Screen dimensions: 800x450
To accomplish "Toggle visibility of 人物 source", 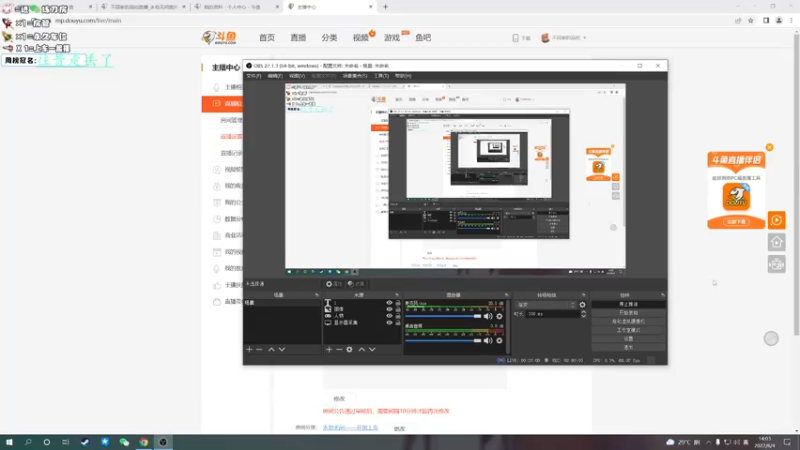I will point(389,316).
